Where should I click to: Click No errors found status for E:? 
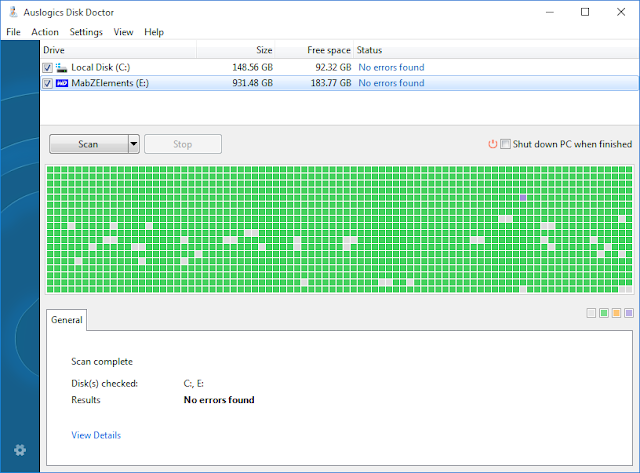pyautogui.click(x=391, y=83)
